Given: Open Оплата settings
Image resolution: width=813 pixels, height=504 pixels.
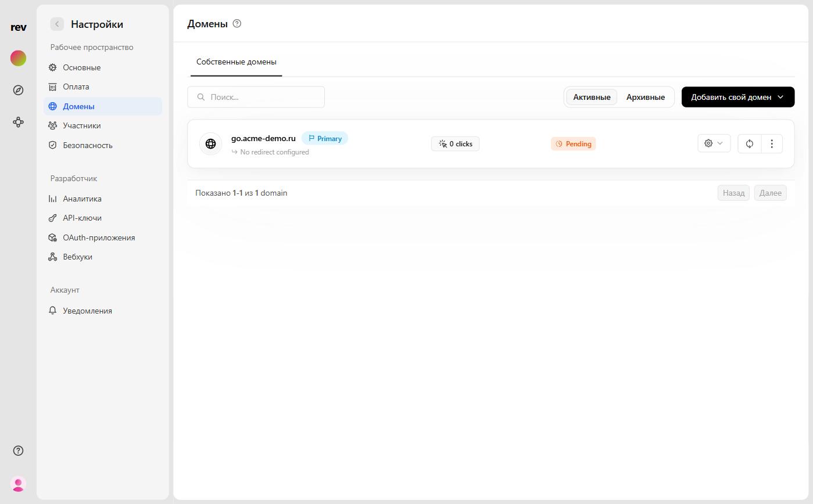Looking at the screenshot, I should coord(103,87).
